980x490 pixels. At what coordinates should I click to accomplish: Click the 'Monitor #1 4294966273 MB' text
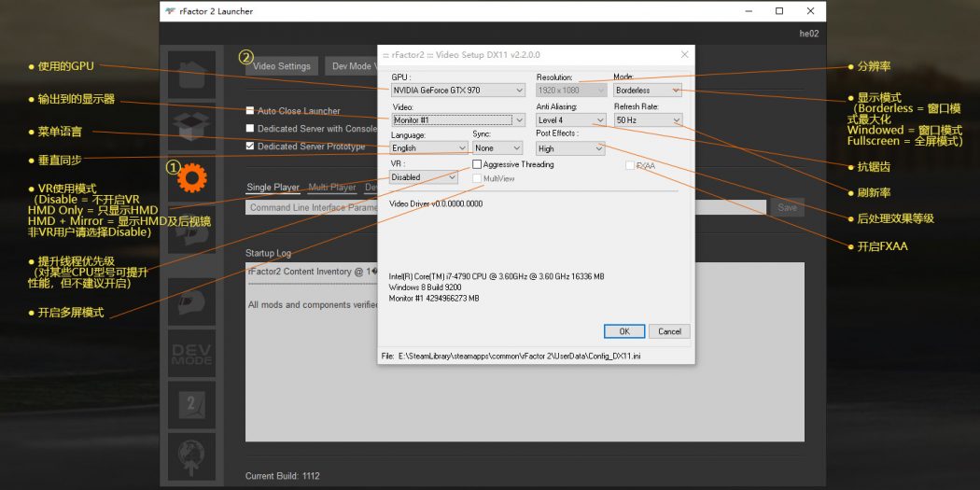pyautogui.click(x=434, y=299)
